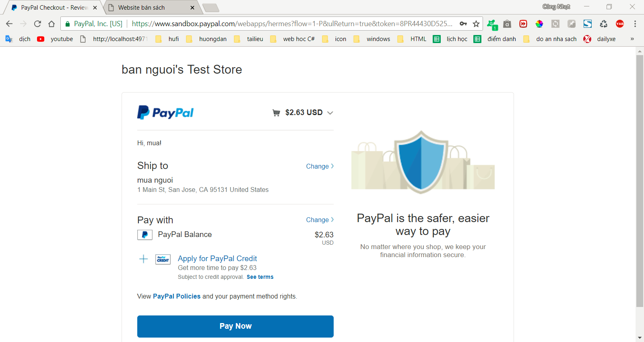This screenshot has width=644, height=342.
Task: Change the Pay with method
Action: 320,220
